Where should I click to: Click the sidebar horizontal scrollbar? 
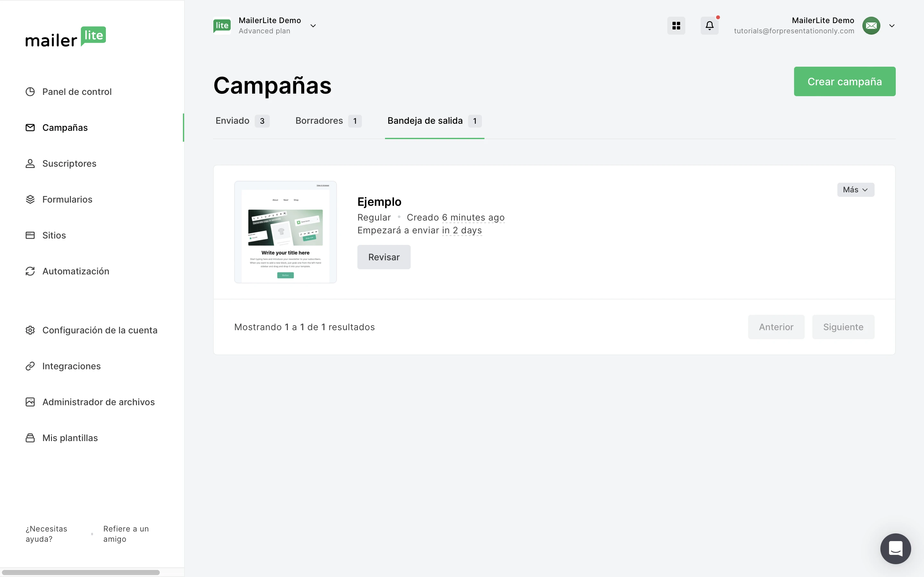pyautogui.click(x=80, y=572)
